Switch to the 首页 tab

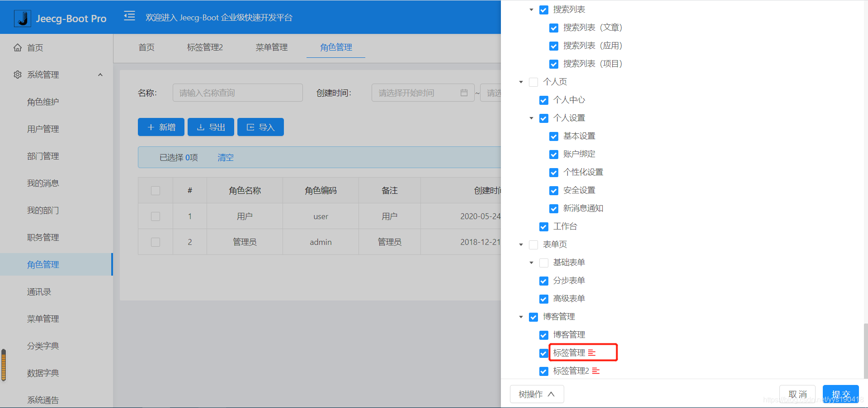(x=146, y=47)
